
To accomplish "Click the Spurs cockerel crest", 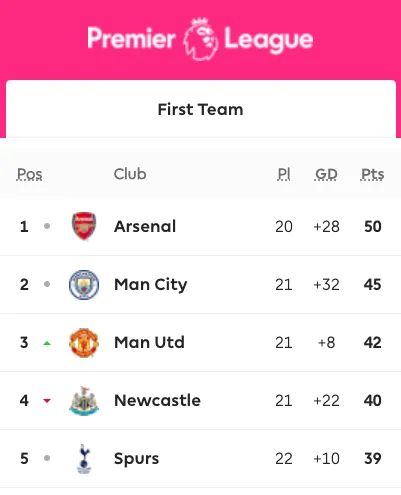I will [x=84, y=459].
